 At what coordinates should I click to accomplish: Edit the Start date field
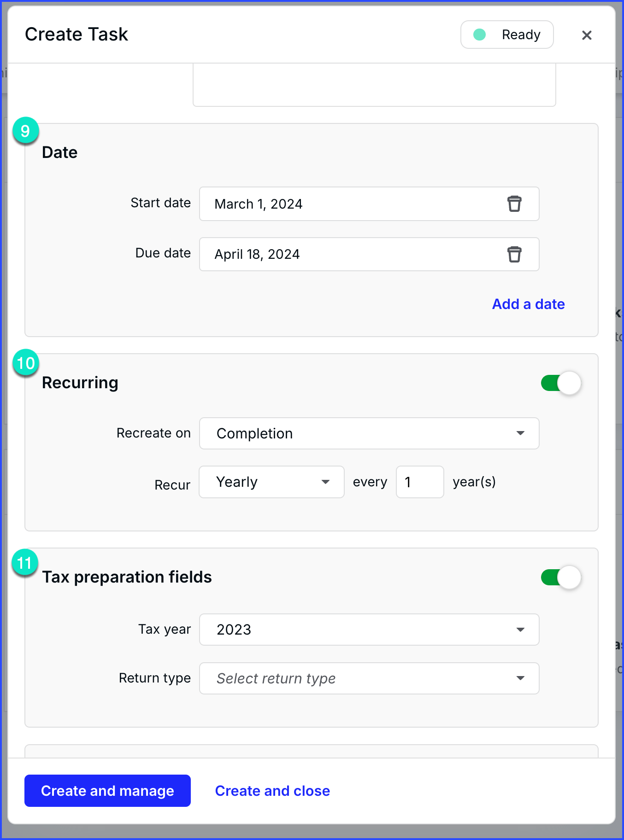pos(350,204)
